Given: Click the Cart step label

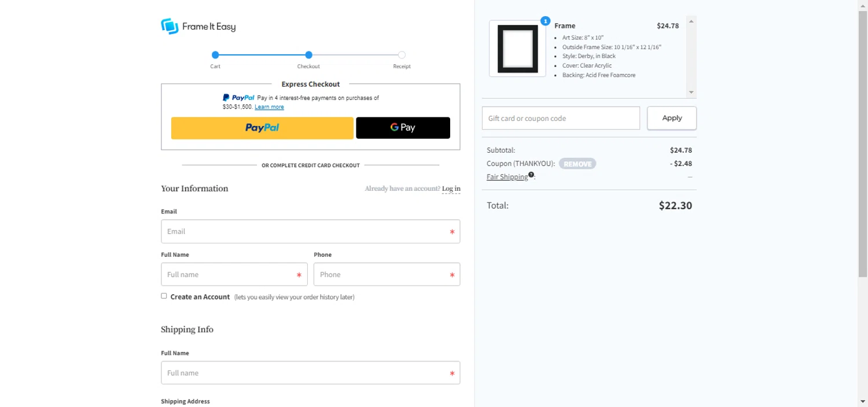Looking at the screenshot, I should pyautogui.click(x=215, y=66).
